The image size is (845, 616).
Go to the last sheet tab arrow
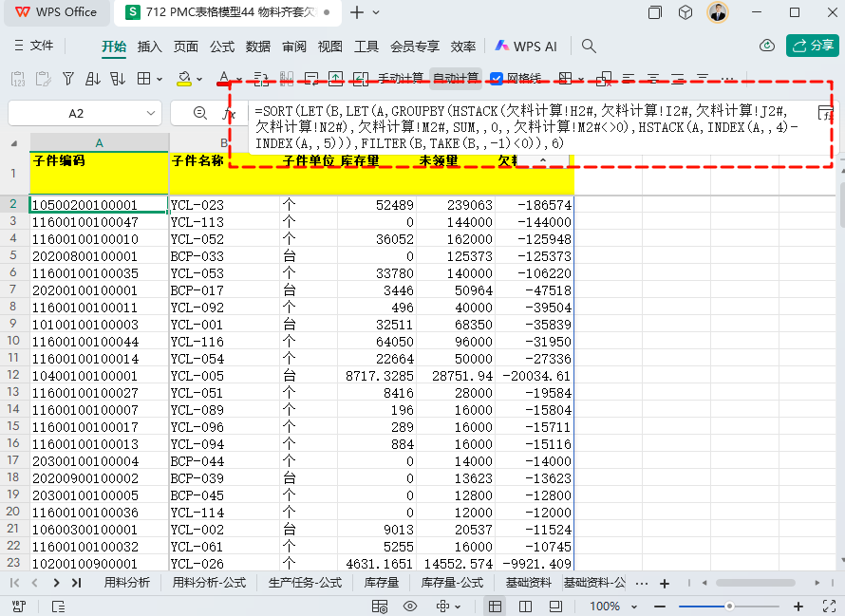click(76, 583)
